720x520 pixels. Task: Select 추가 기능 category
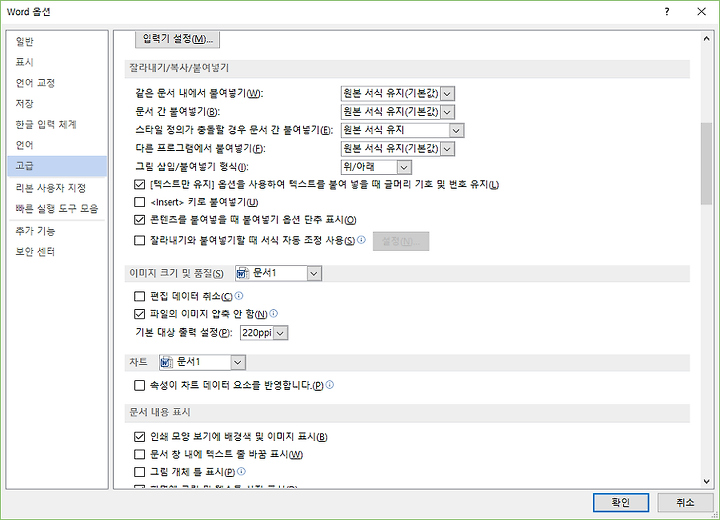[57, 231]
